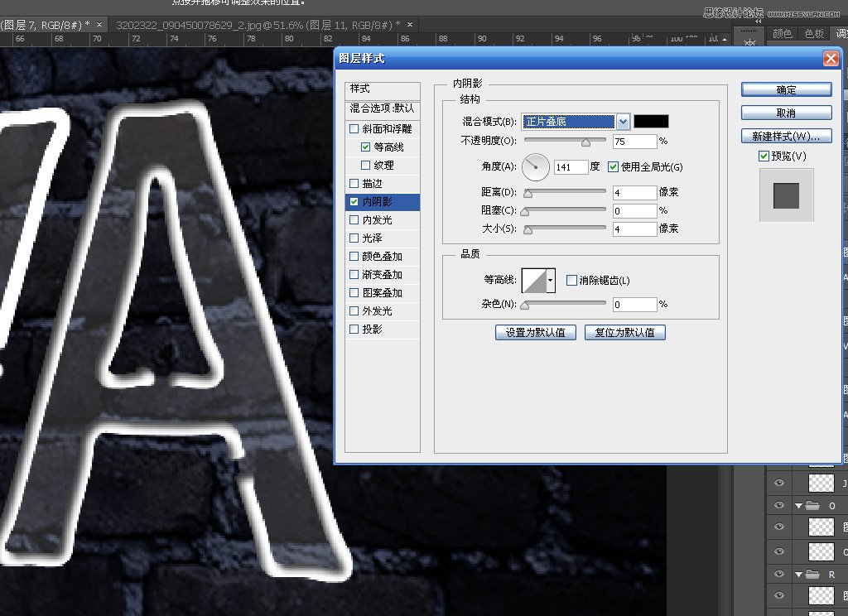Open the 混合模式 blend mode dropdown

[622, 121]
